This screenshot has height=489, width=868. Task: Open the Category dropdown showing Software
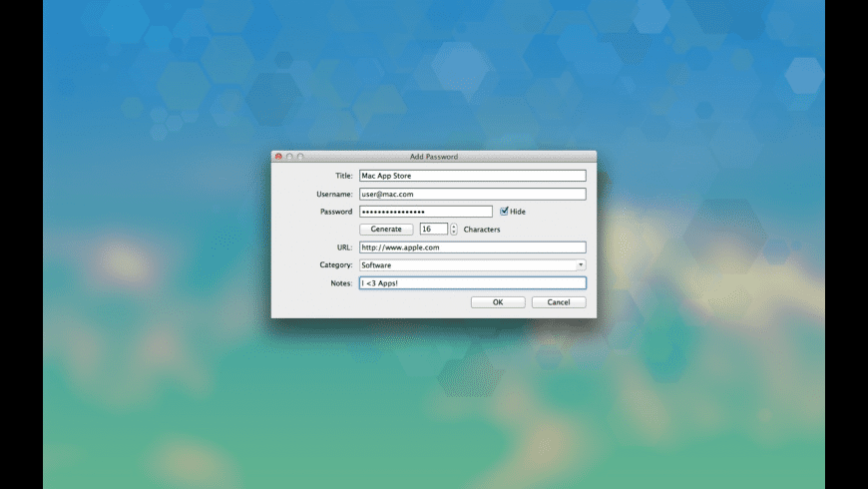point(472,265)
